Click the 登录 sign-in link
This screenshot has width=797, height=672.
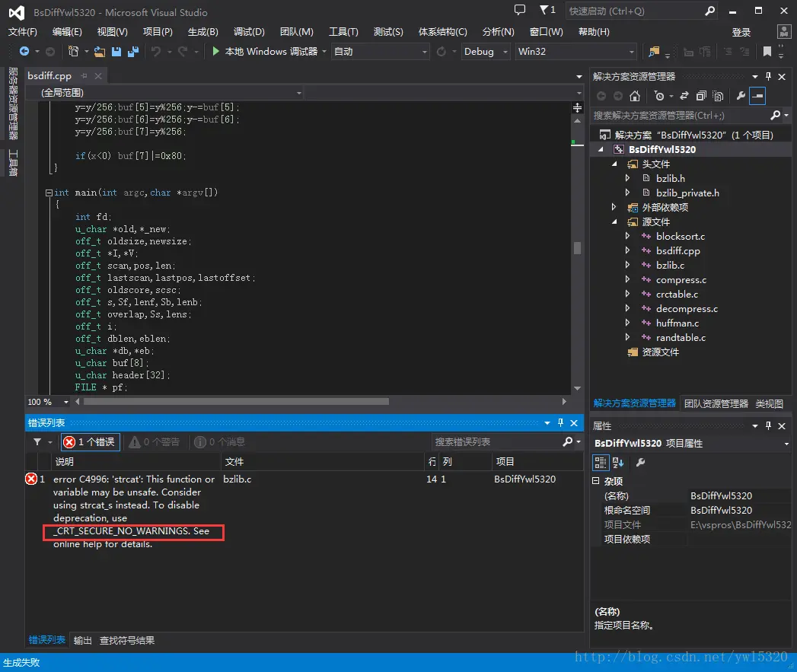point(741,32)
